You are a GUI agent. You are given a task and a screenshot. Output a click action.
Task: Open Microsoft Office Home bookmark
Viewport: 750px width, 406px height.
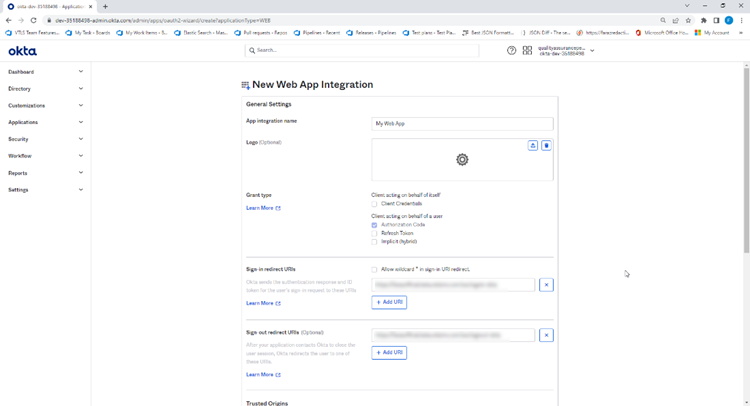[662, 33]
